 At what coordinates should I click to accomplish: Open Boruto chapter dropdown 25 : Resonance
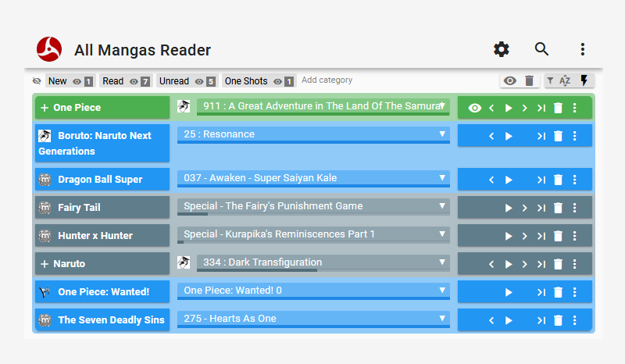[x=313, y=135]
